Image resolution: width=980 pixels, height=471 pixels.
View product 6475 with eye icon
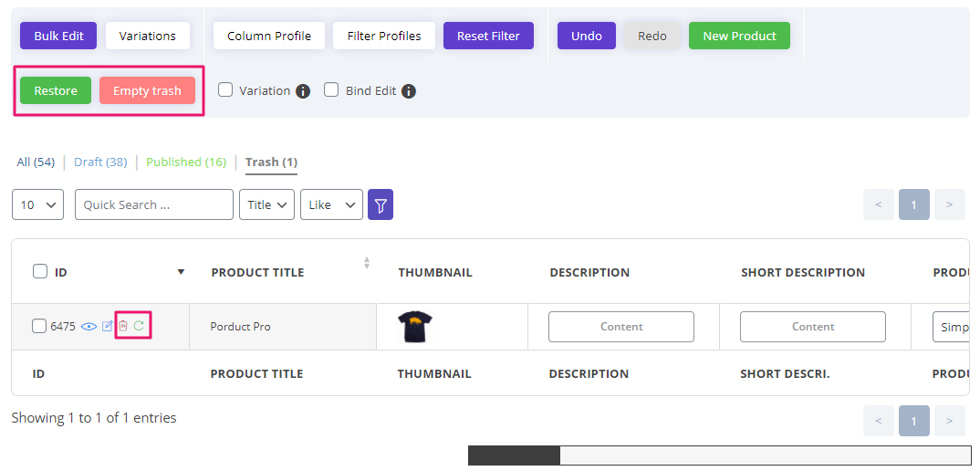pyautogui.click(x=89, y=326)
